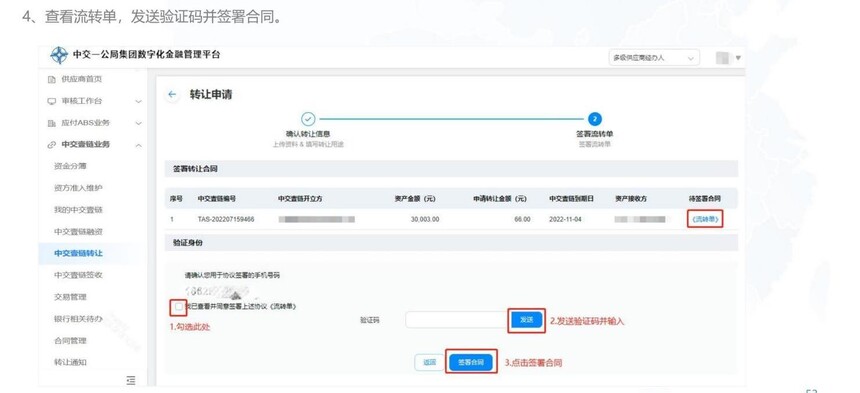This screenshot has height=393, width=860.
Task: Open 中交壹链签收 in the sidebar
Action: (78, 275)
